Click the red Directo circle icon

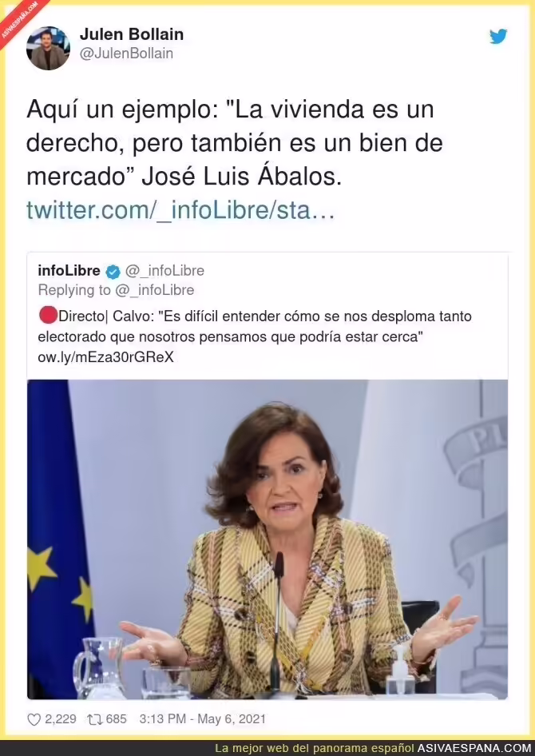coord(48,316)
